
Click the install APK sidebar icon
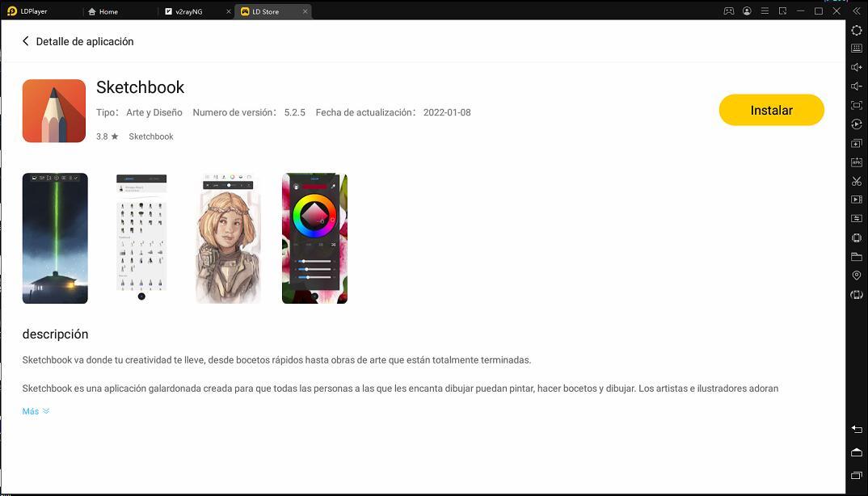857,162
